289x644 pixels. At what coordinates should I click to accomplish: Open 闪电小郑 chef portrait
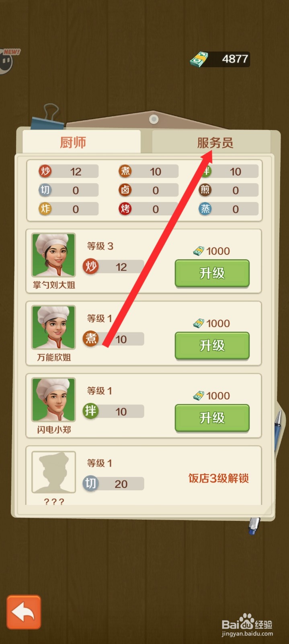[x=53, y=400]
